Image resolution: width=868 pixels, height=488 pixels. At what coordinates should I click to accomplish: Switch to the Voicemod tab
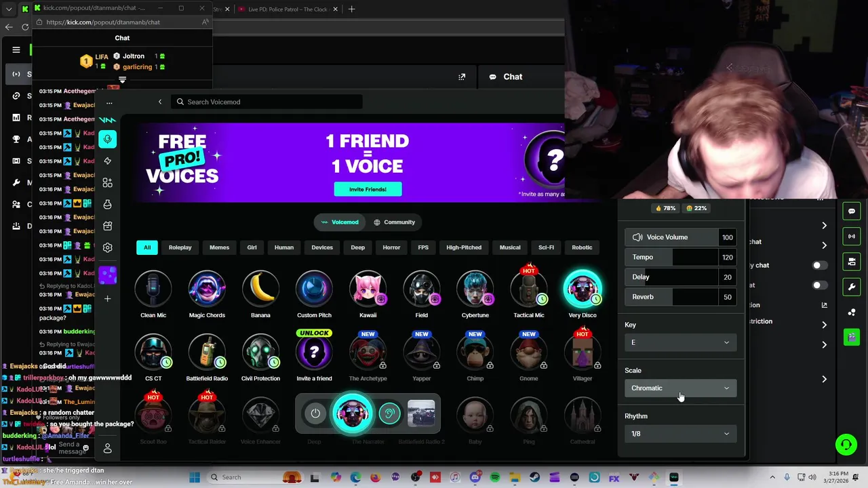340,222
